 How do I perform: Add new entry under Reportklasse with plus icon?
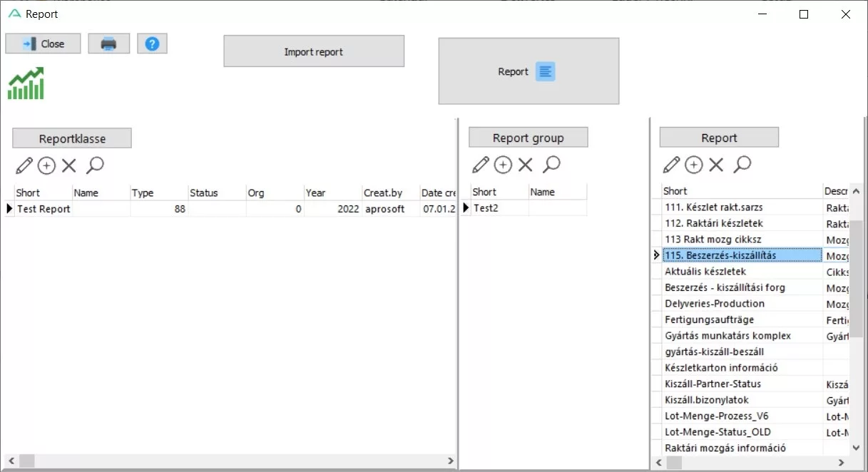click(46, 165)
